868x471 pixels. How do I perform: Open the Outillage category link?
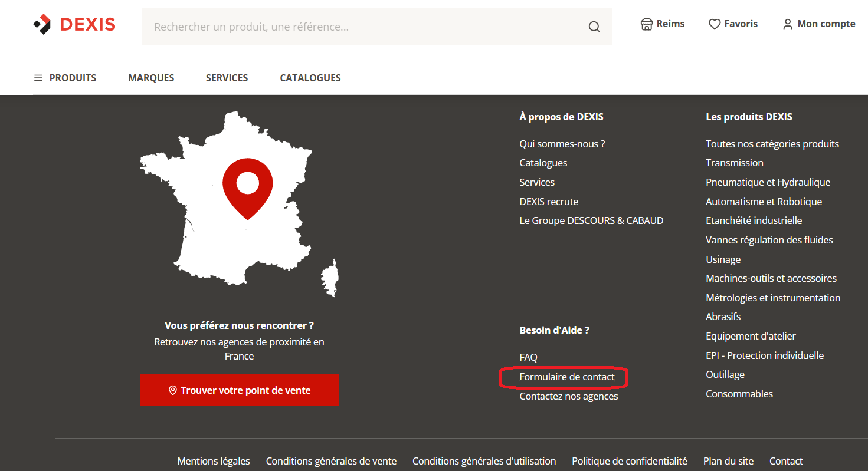point(725,374)
